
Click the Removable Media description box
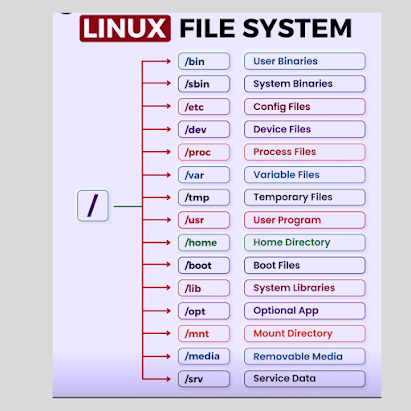point(305,356)
